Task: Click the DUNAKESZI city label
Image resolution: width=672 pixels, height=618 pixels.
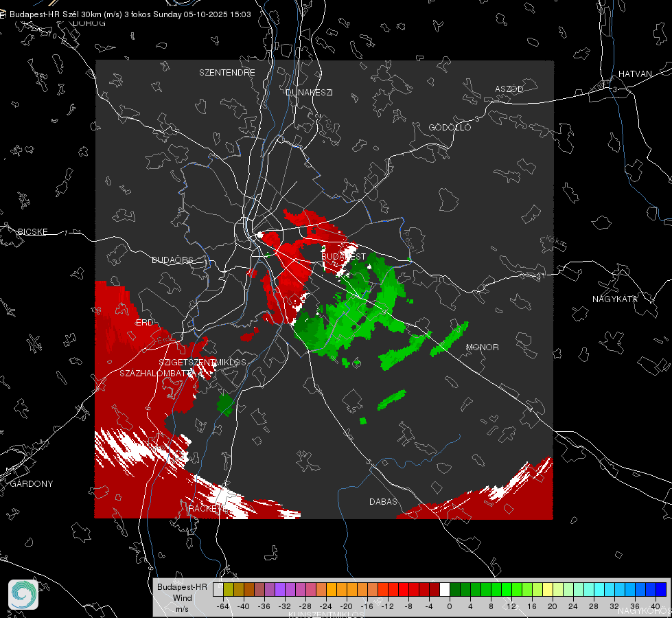Action: (309, 92)
